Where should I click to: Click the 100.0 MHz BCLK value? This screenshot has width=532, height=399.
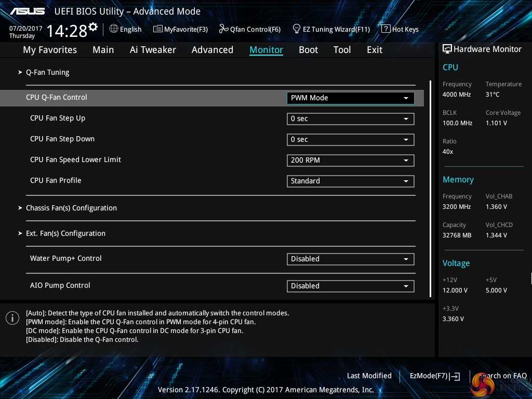pos(457,123)
